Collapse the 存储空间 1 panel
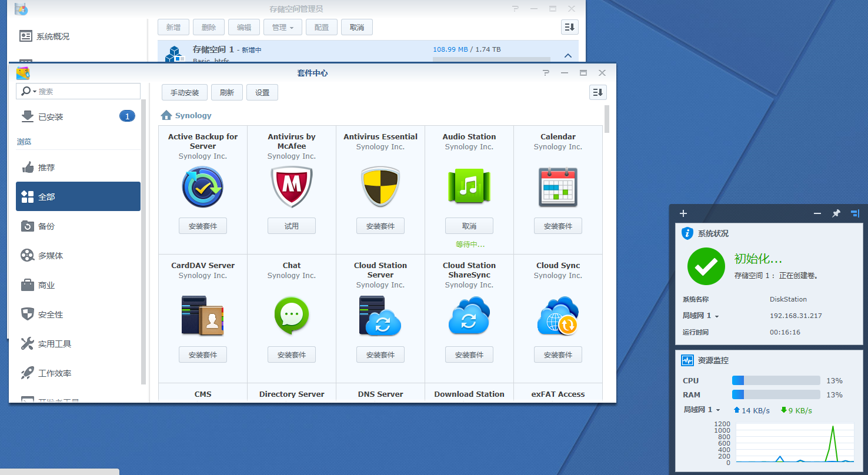 coord(567,55)
